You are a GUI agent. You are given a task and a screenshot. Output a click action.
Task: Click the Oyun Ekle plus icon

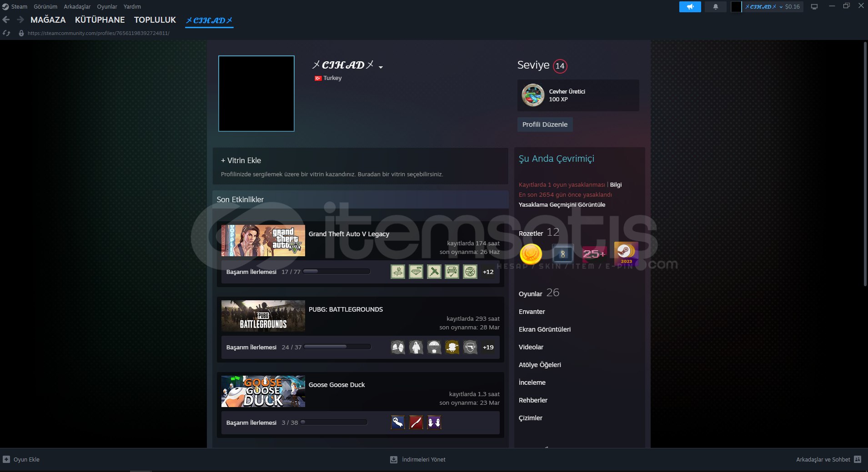(x=6, y=459)
